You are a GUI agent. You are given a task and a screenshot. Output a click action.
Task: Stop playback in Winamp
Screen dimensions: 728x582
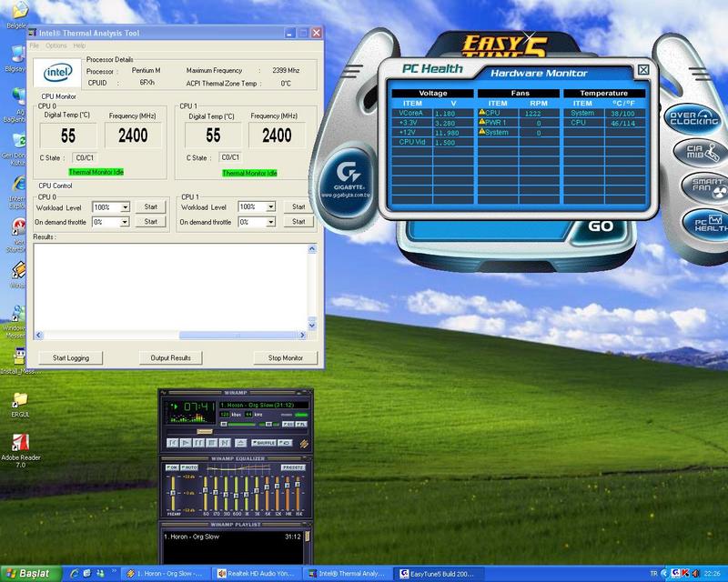[x=212, y=443]
